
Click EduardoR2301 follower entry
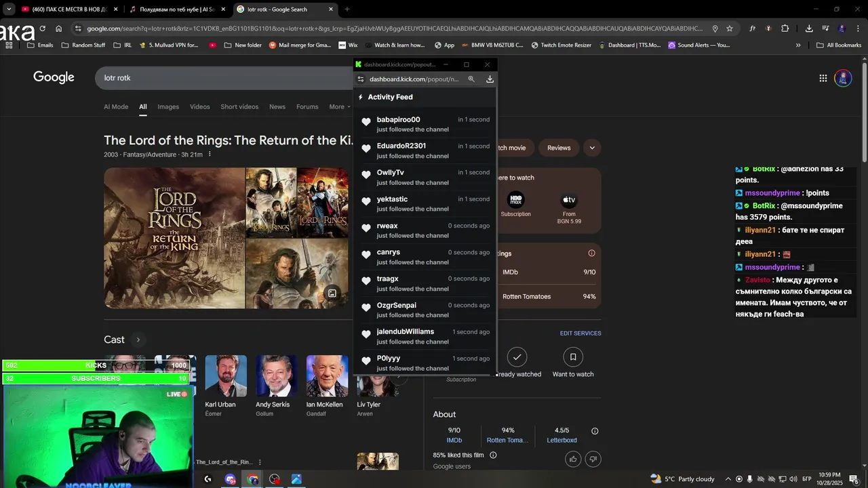click(425, 150)
